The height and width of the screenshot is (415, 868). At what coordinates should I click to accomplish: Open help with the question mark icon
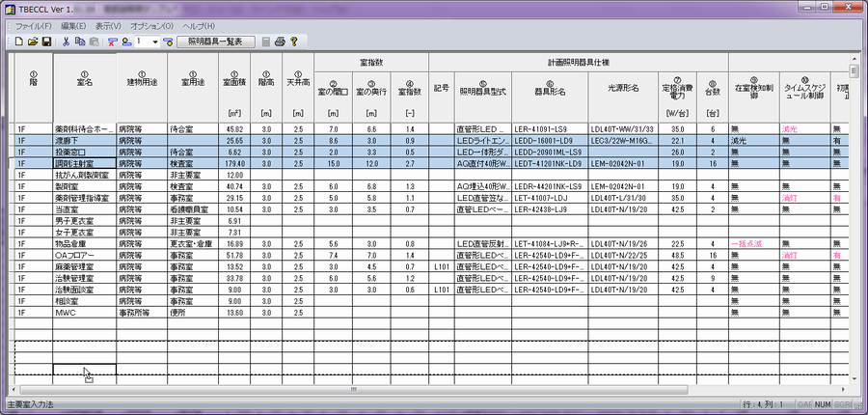click(293, 42)
